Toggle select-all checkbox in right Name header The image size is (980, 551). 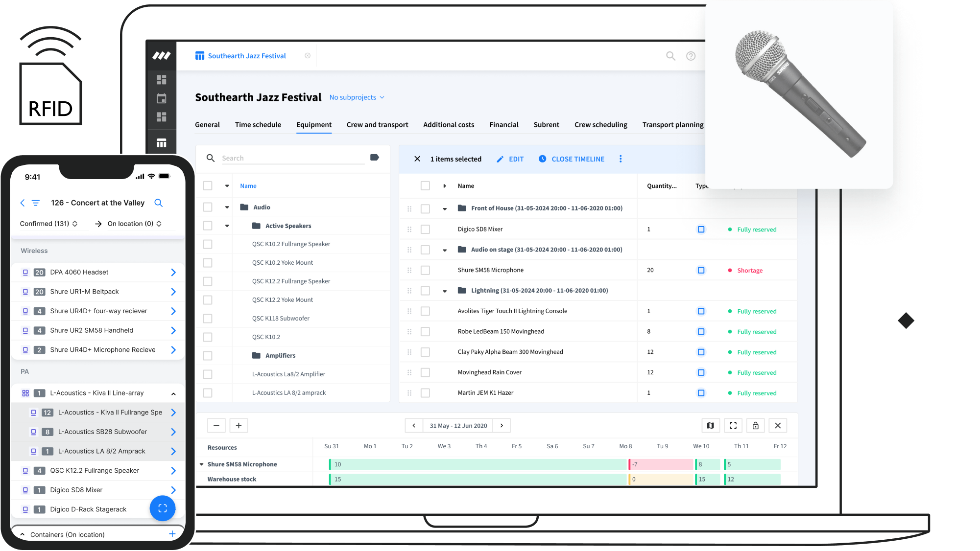coord(425,185)
